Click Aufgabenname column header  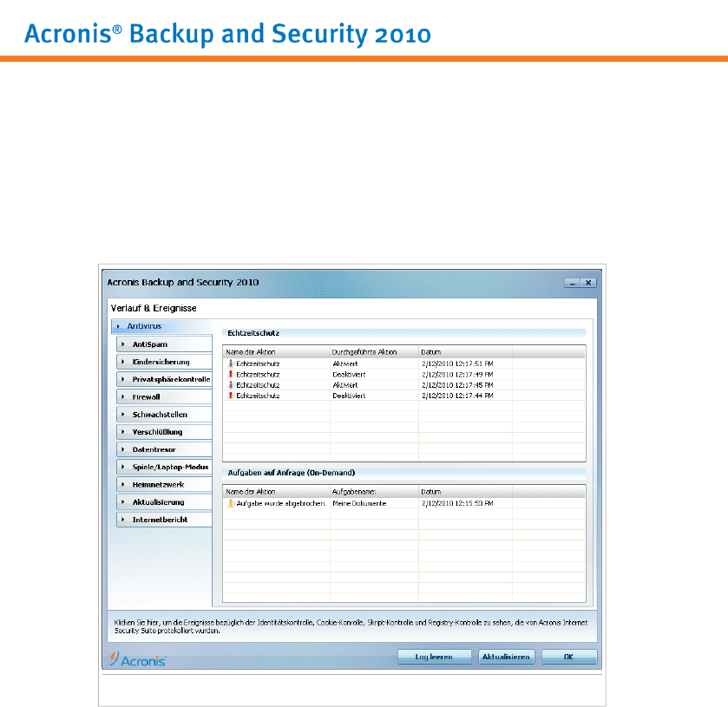tap(374, 492)
